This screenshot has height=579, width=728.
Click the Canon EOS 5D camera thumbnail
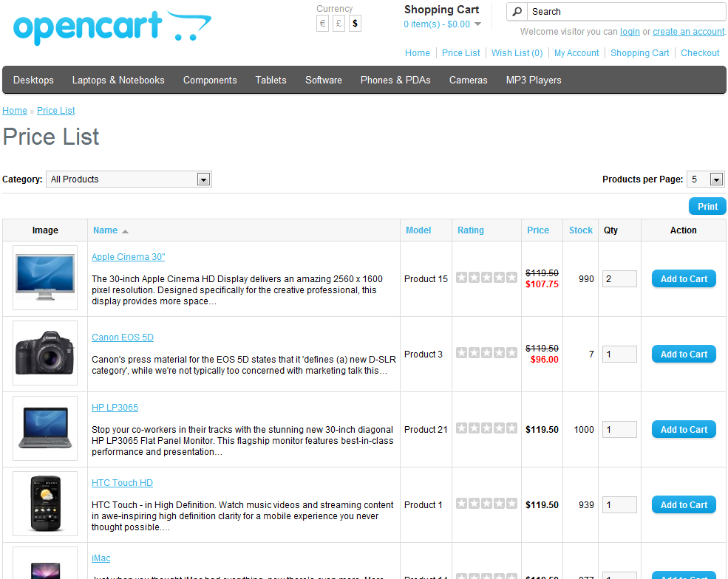click(45, 353)
